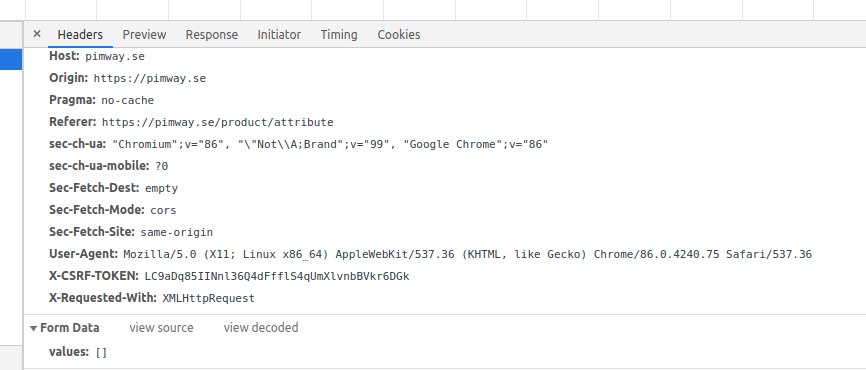The height and width of the screenshot is (370, 866).
Task: Select the Pragma value no-cache
Action: pos(128,101)
